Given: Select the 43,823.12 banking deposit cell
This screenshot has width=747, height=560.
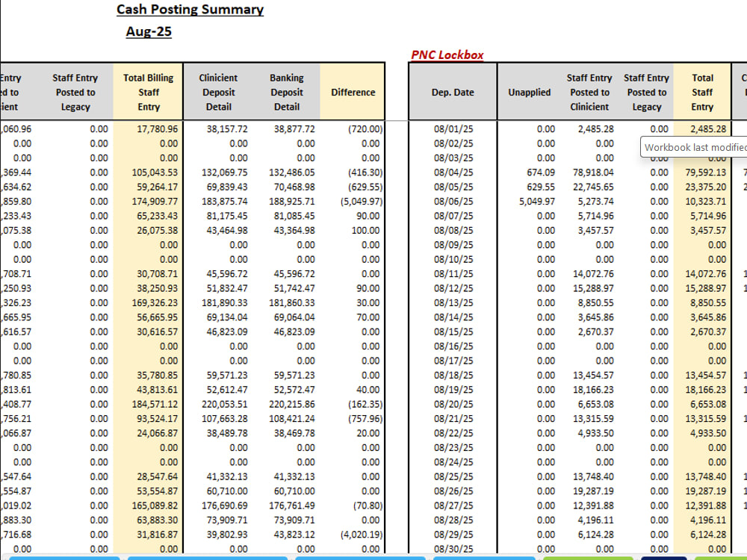Looking at the screenshot, I should [294, 535].
